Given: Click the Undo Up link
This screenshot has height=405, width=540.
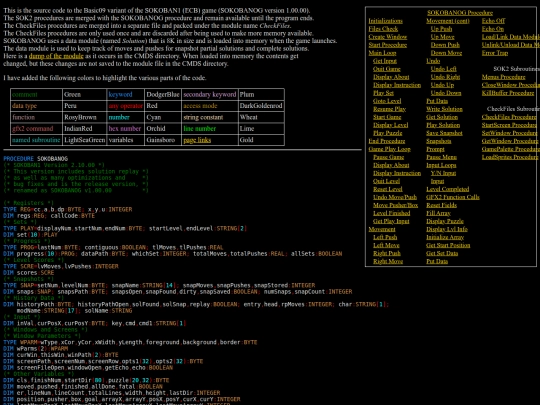Looking at the screenshot, I should point(442,85).
